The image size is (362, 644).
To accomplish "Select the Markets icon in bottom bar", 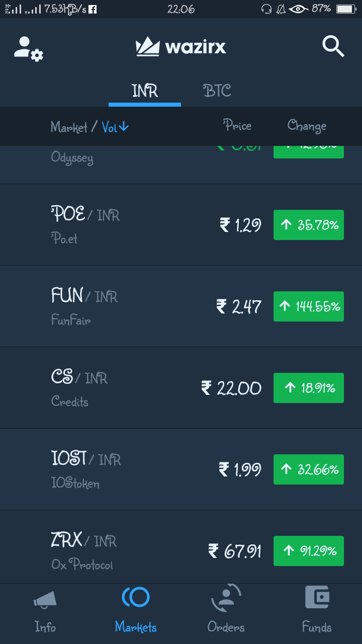I will click(136, 597).
